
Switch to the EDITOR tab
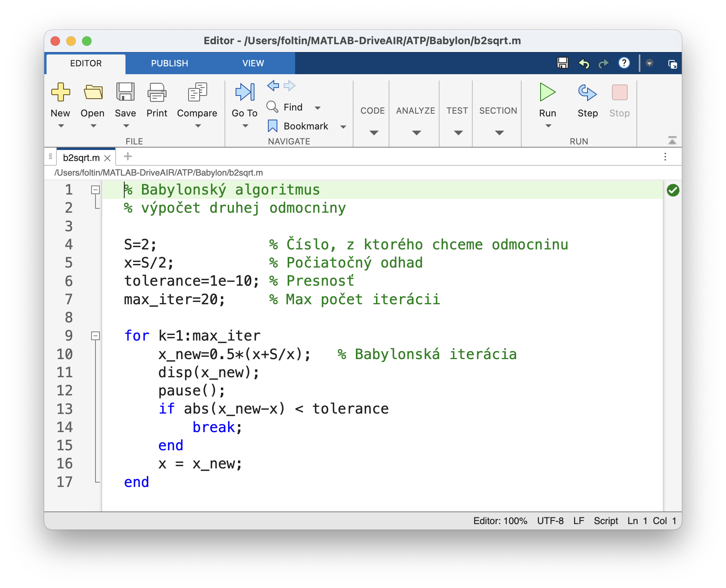coord(86,64)
